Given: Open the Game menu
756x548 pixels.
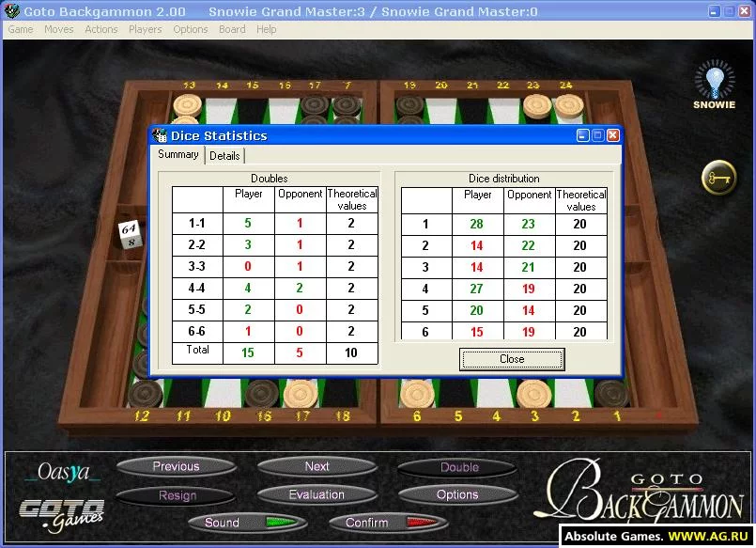Looking at the screenshot, I should pyautogui.click(x=21, y=29).
